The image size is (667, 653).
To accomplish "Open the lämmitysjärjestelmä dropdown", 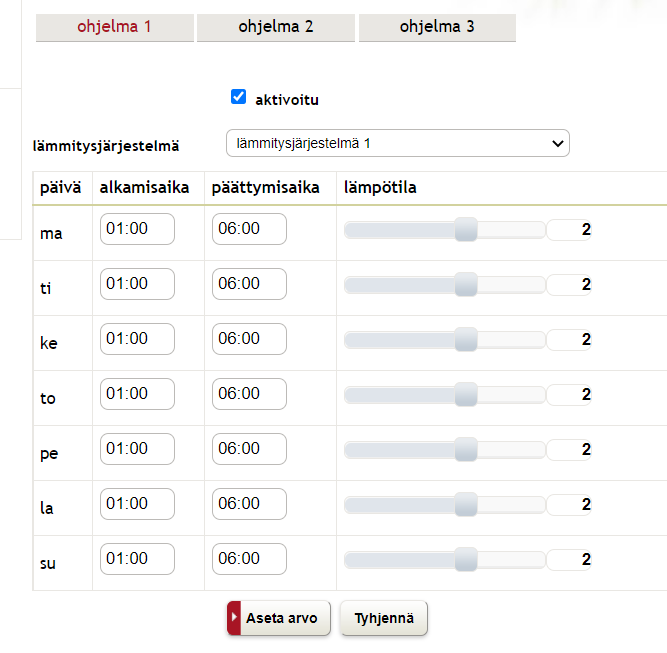I will (x=398, y=143).
